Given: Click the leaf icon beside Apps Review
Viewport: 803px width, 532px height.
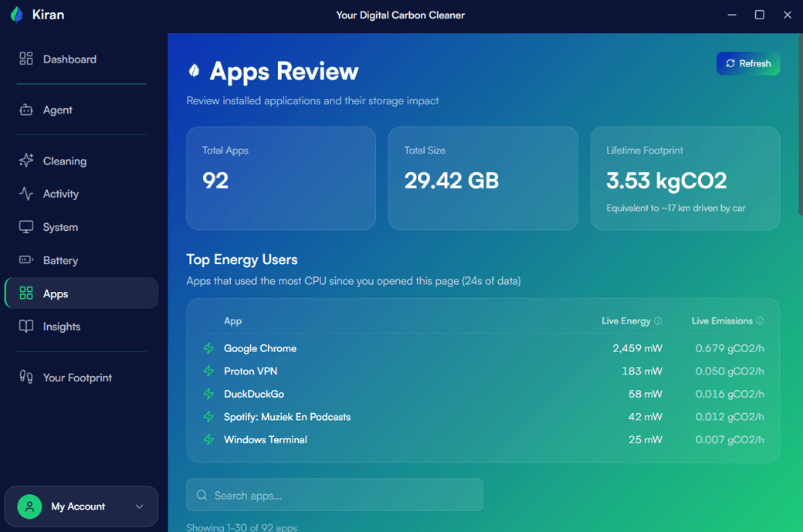Looking at the screenshot, I should tap(194, 71).
